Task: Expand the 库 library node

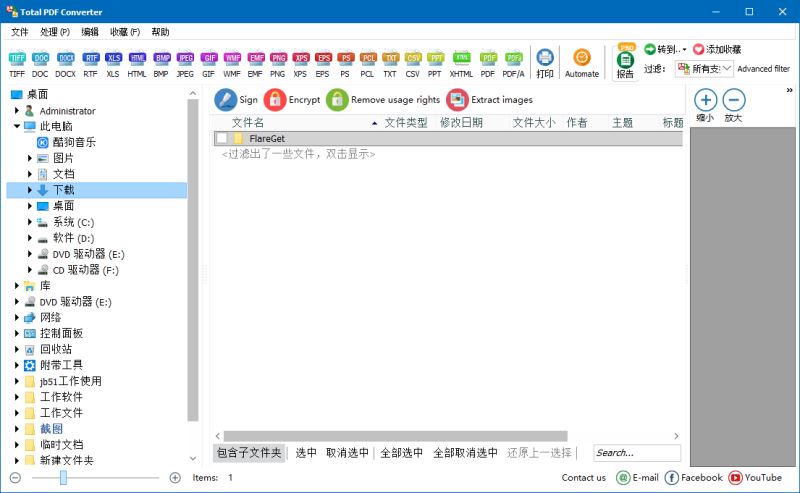Action: pyautogui.click(x=17, y=286)
